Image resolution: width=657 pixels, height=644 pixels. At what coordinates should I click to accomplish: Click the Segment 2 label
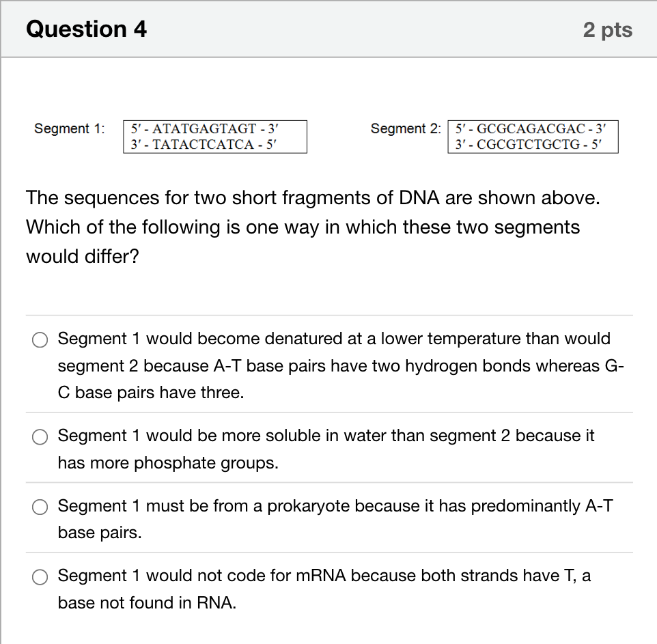tap(406, 128)
